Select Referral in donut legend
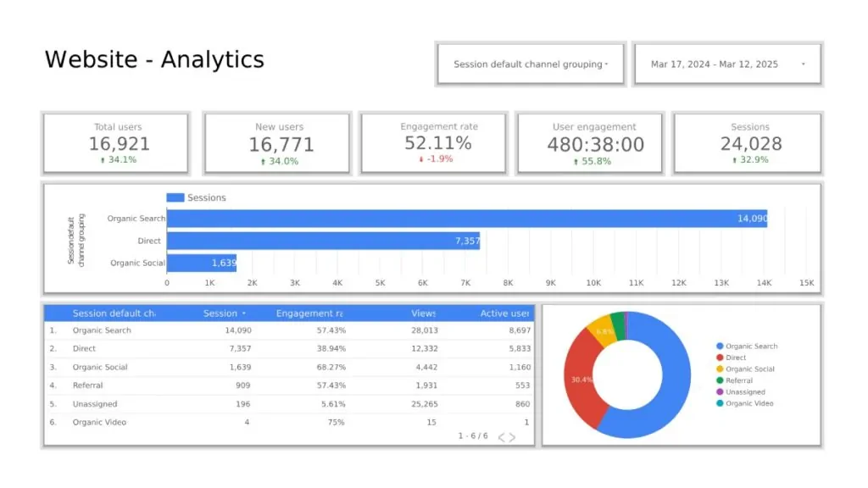The image size is (868, 488). pyautogui.click(x=735, y=380)
